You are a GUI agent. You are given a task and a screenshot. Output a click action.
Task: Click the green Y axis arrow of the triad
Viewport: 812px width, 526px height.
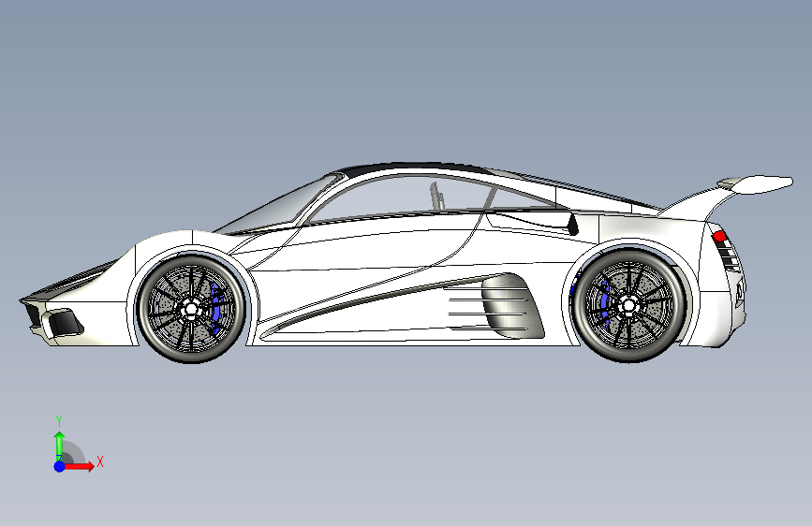59,446
